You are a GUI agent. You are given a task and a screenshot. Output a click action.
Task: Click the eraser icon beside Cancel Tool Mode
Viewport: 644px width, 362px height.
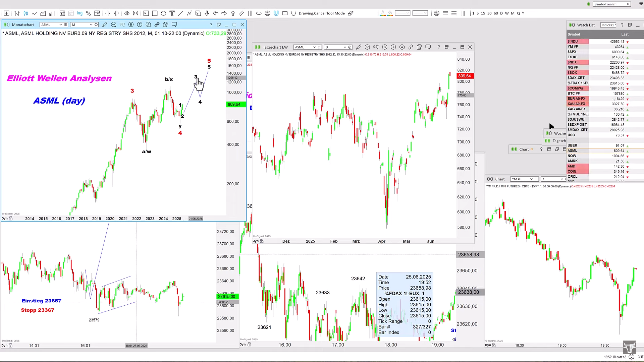(x=351, y=13)
